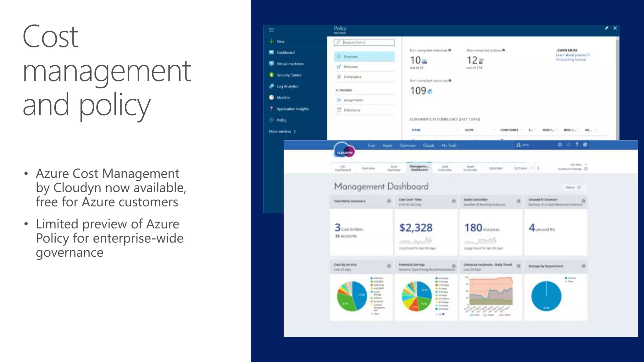This screenshot has height=362, width=644.
Task: Expand More services in sidebar
Action: point(282,131)
